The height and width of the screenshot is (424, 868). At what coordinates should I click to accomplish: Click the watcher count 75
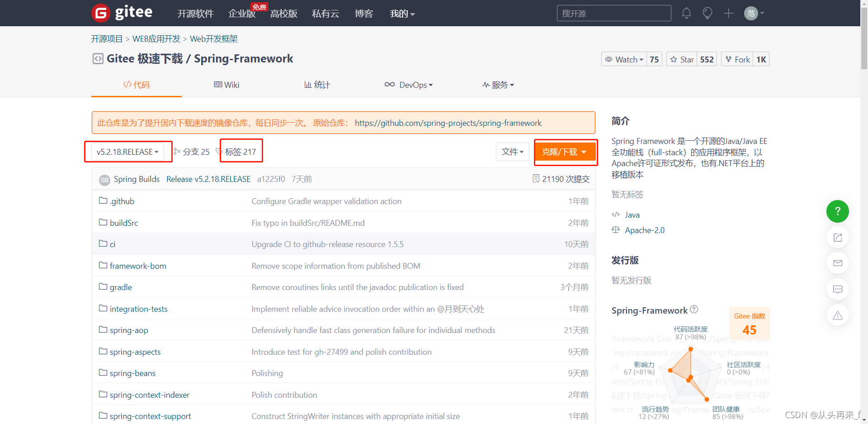click(654, 59)
